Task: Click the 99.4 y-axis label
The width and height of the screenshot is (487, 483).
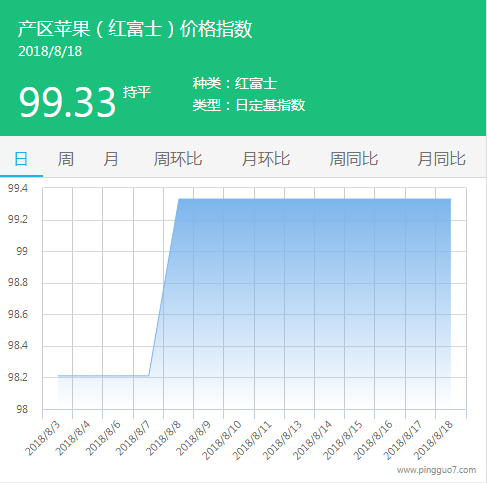Action: pyautogui.click(x=18, y=188)
